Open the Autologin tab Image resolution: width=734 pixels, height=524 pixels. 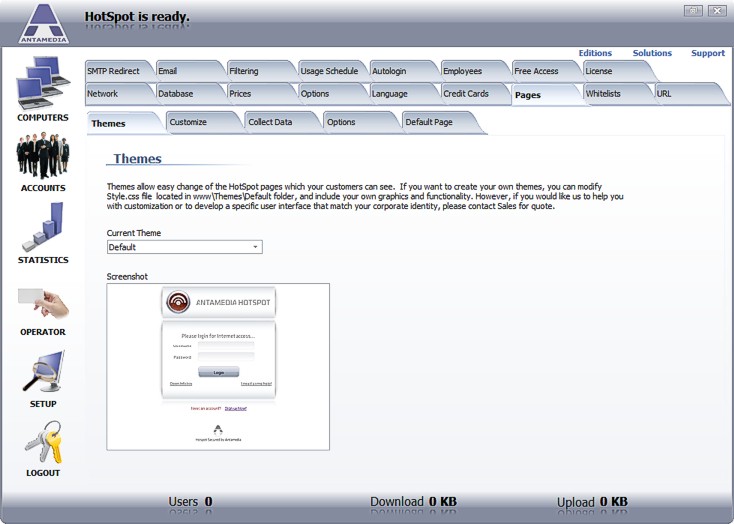tap(402, 71)
